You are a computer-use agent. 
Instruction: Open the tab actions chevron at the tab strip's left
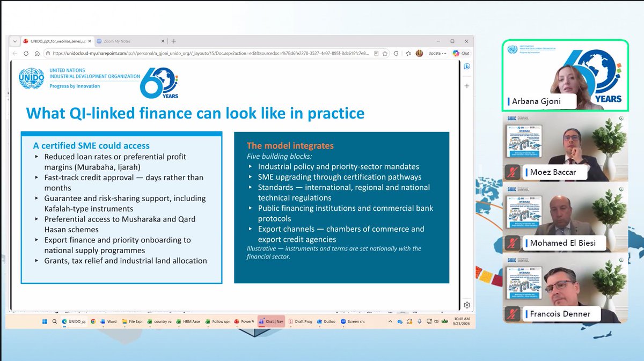[14, 41]
